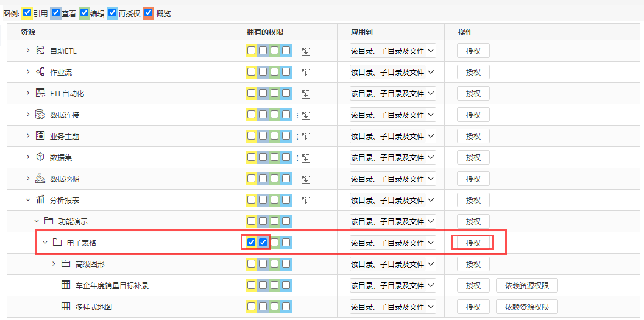
Task: Uncheck the yellow 引用 checkbox for 电子表格
Action: pos(252,243)
